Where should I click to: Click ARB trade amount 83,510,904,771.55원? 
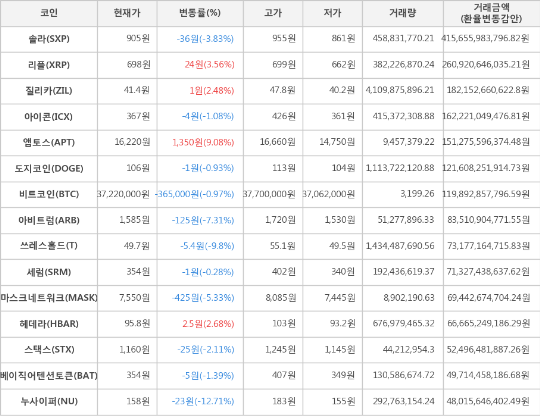(489, 220)
